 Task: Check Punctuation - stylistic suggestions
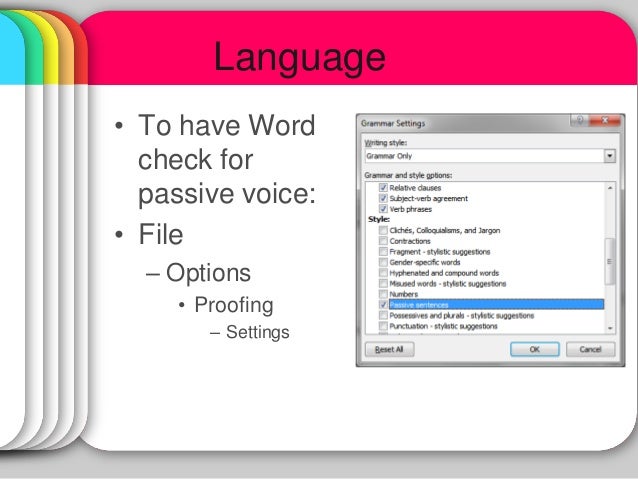383,326
